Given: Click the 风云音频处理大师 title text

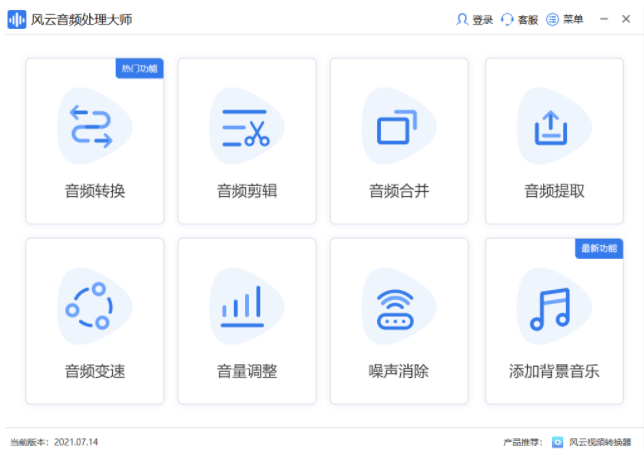Looking at the screenshot, I should [x=82, y=19].
